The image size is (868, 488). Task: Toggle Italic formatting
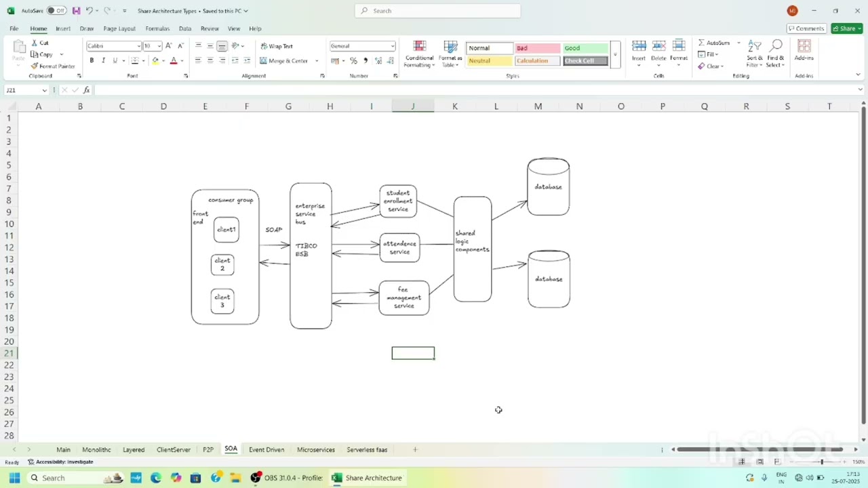coord(103,60)
